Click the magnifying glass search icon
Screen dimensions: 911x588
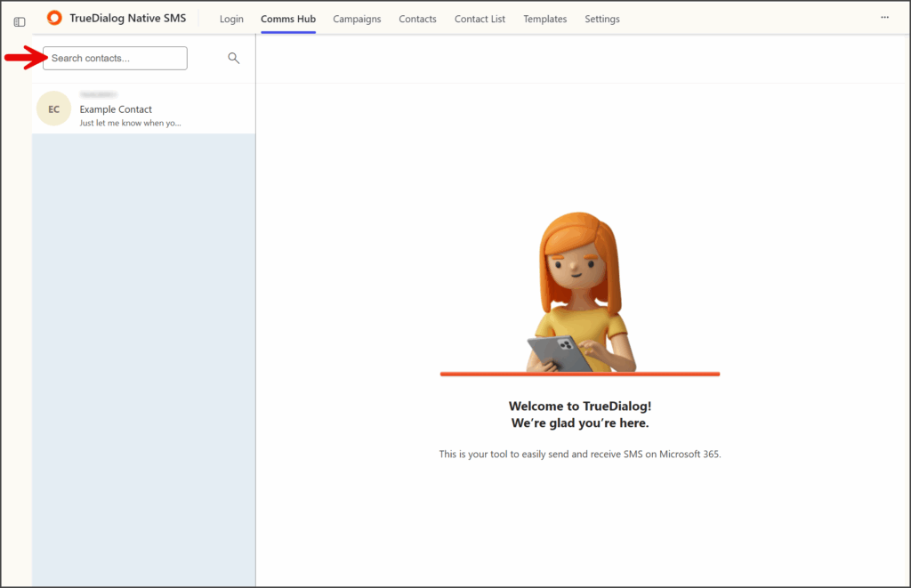click(234, 58)
